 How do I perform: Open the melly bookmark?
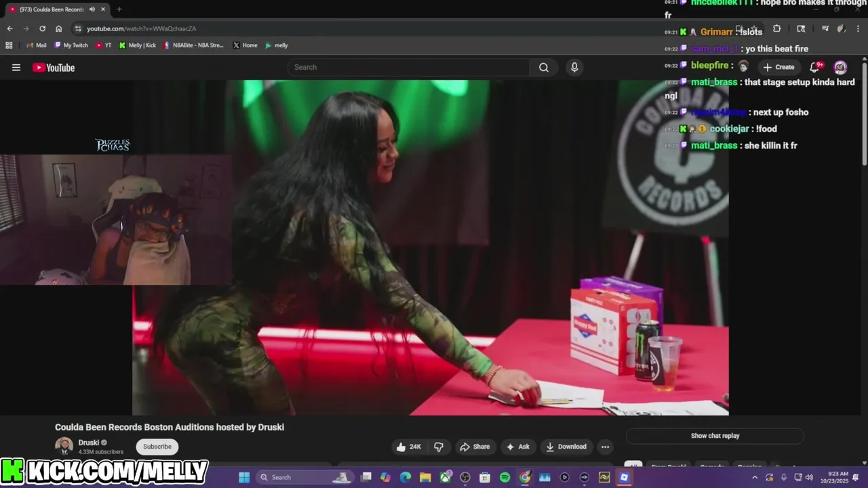(277, 45)
